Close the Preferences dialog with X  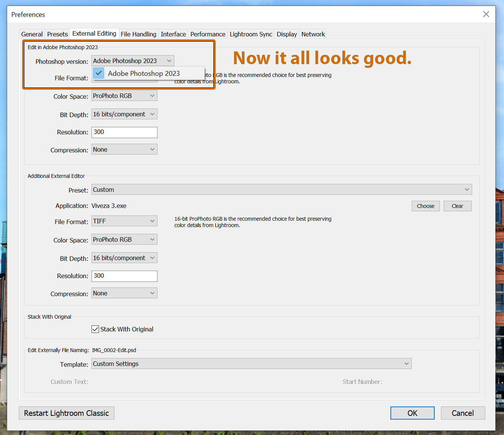tap(486, 14)
